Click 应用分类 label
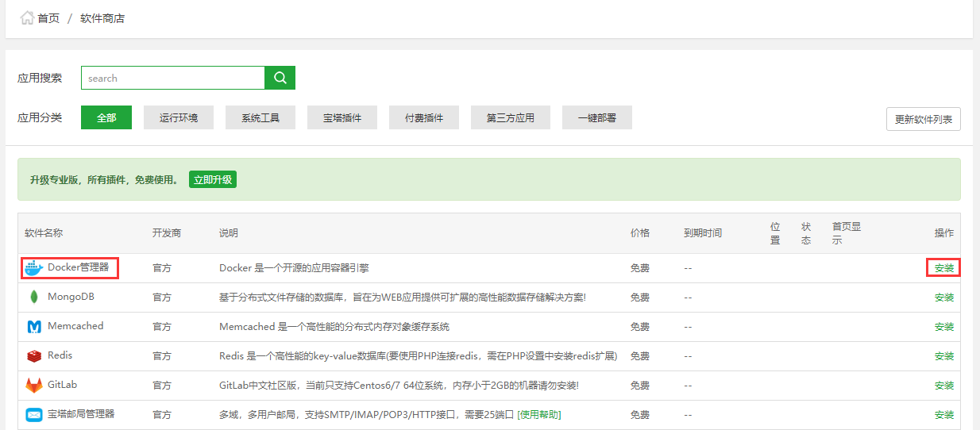 (40, 117)
